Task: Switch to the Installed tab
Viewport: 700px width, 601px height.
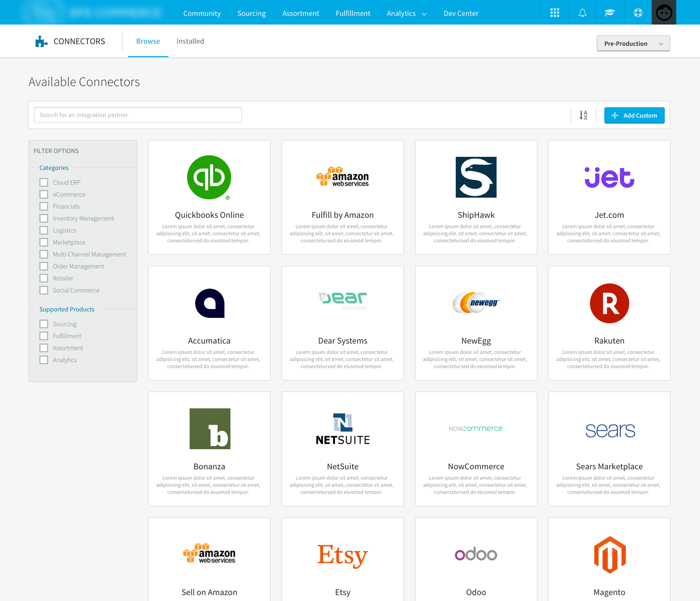Action: click(190, 41)
